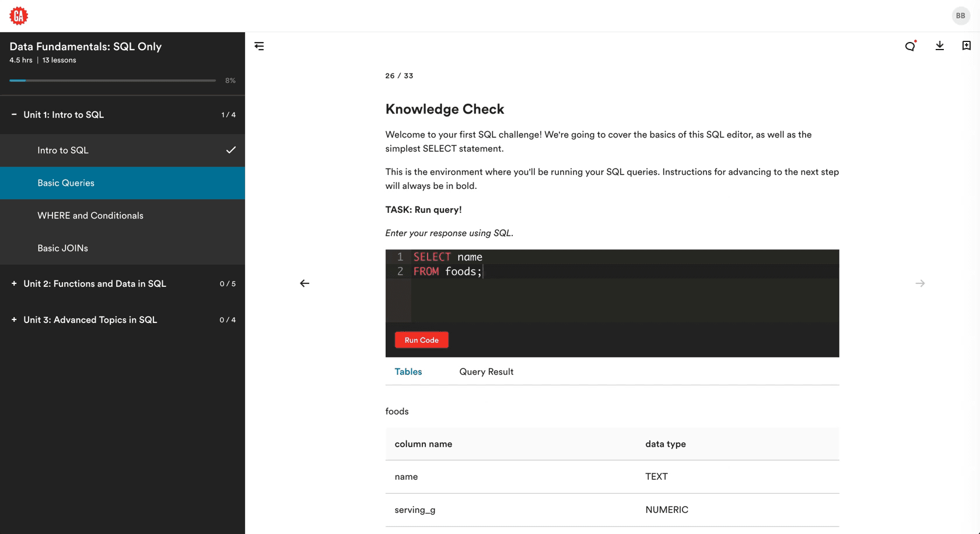Screen dimensions: 980x534
Task: Open WHERE and Conditionals lesson
Action: pos(123,216)
